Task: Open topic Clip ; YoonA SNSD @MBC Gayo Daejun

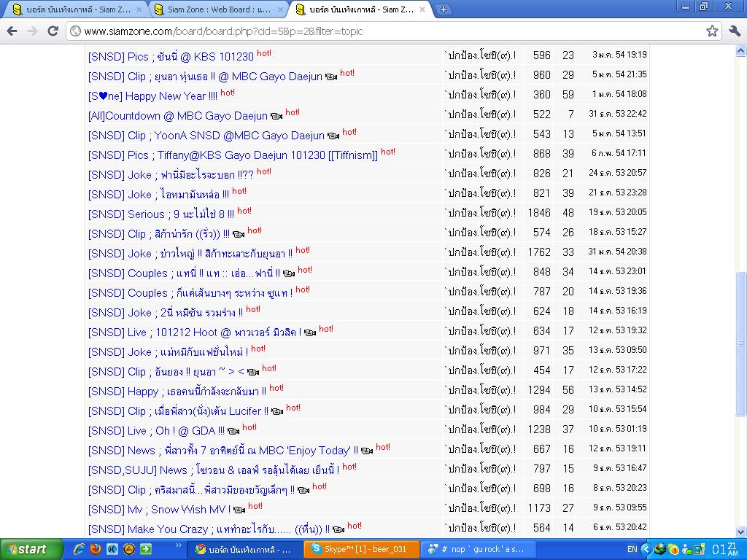Action: [206, 136]
